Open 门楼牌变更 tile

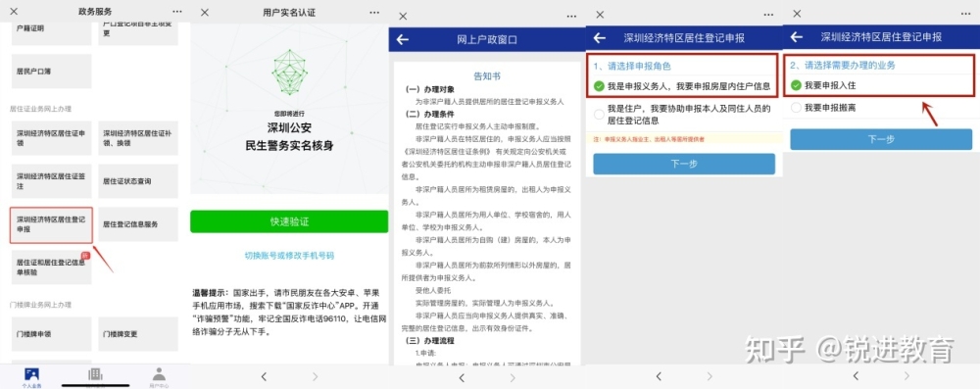coord(138,334)
